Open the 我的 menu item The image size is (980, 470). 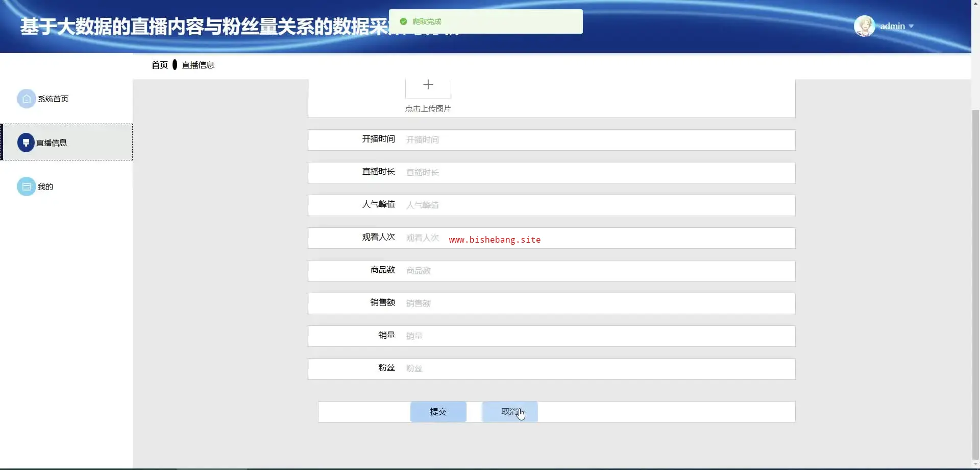[66, 186]
